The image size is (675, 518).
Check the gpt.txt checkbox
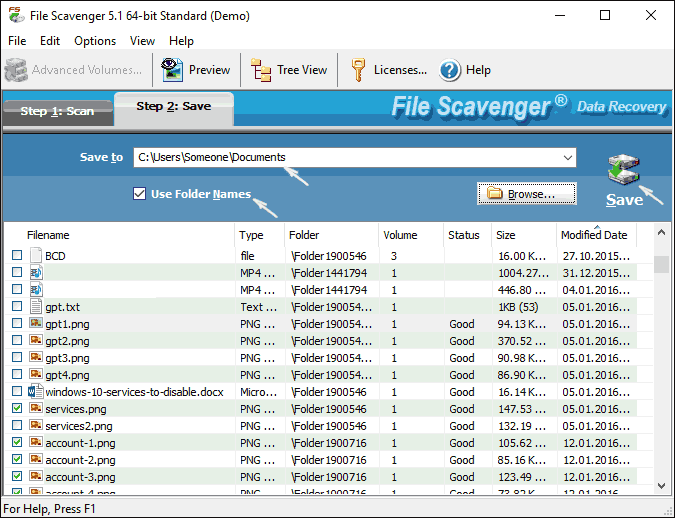[17, 306]
